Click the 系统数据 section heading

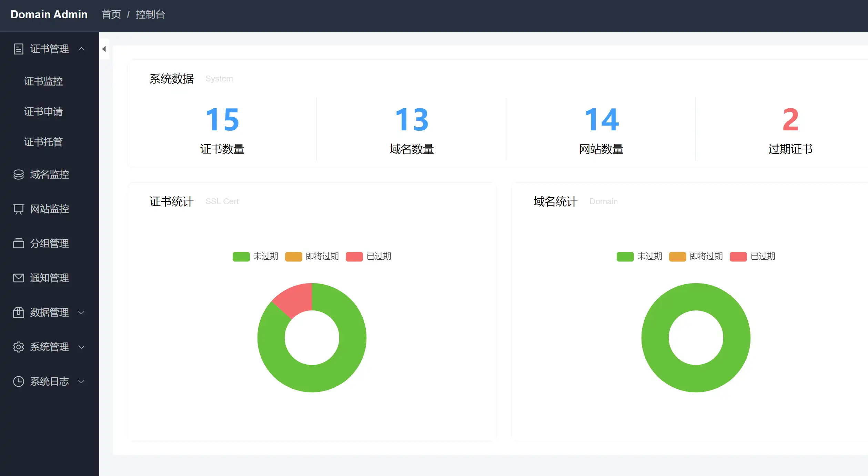[x=172, y=79]
